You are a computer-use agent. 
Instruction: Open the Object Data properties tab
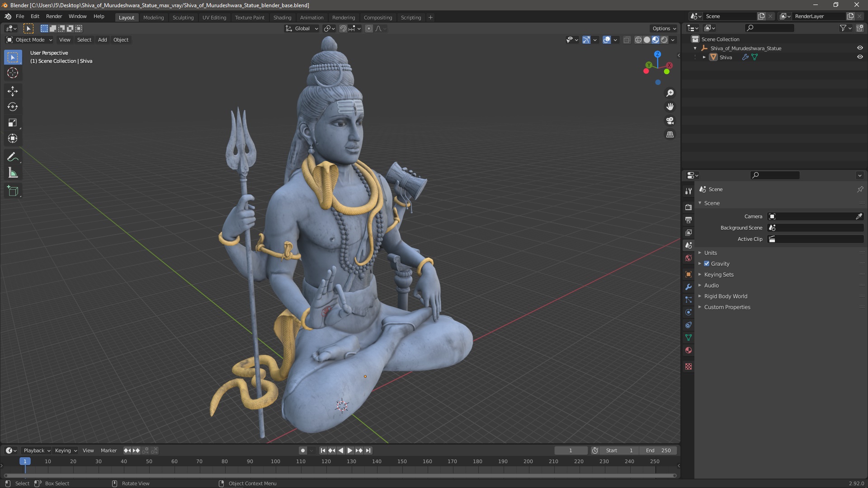(689, 338)
